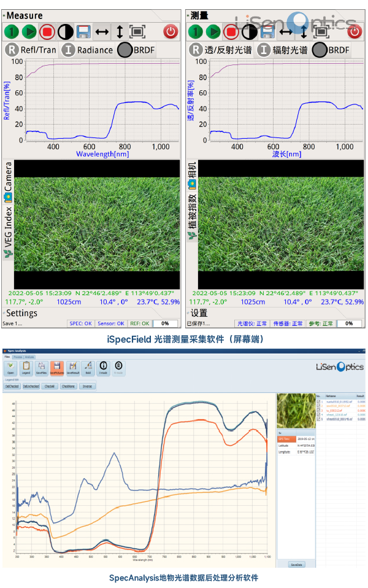
Task: Click horizontal double-arrow scale icon in Measure panel
Action: [102, 32]
